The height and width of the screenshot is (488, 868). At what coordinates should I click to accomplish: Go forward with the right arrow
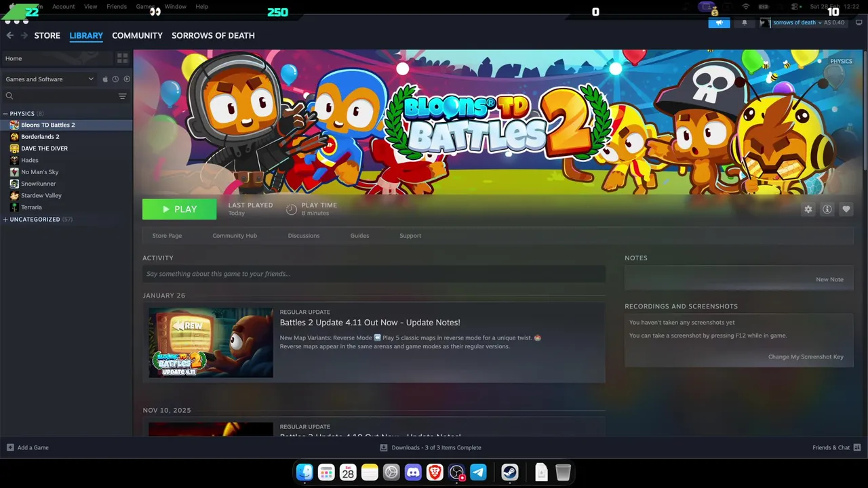click(x=24, y=35)
